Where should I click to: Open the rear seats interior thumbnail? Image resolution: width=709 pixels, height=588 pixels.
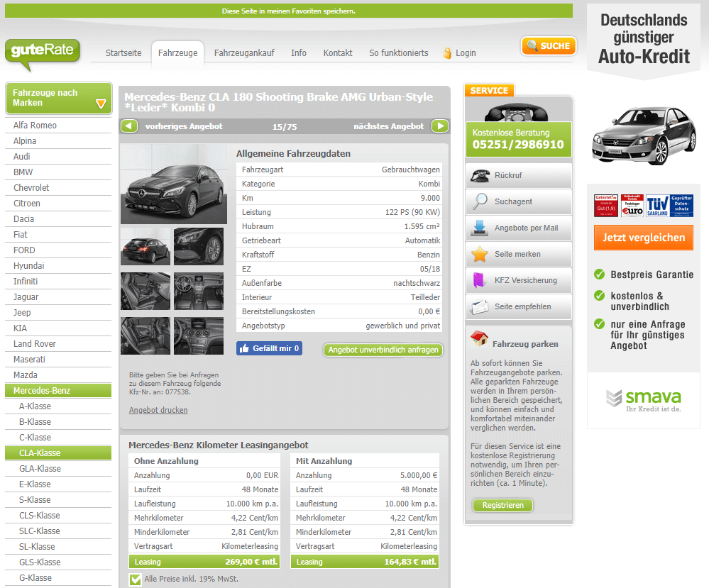tap(145, 335)
